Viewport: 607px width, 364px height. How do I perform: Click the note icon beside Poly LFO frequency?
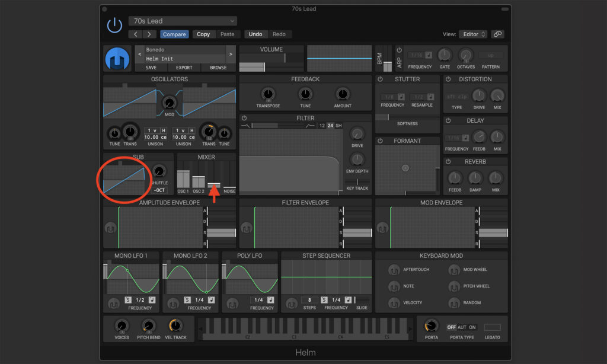pyautogui.click(x=270, y=300)
